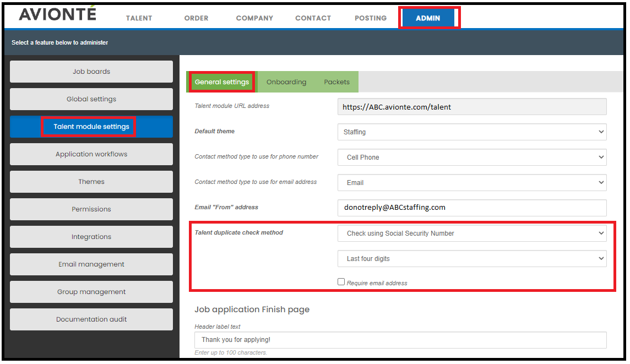Image resolution: width=630 pixels, height=364 pixels.
Task: Expand Default theme dropdown
Action: [x=472, y=132]
